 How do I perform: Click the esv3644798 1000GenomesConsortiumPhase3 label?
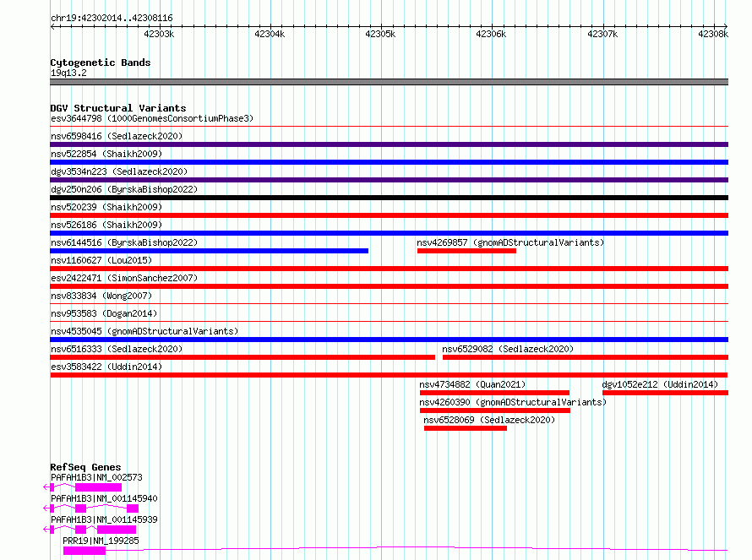[152, 118]
